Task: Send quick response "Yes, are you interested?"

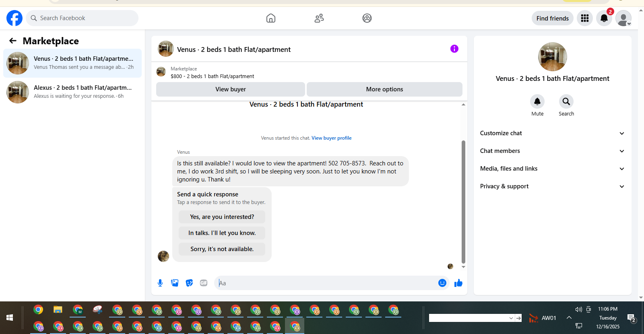Action: click(222, 217)
